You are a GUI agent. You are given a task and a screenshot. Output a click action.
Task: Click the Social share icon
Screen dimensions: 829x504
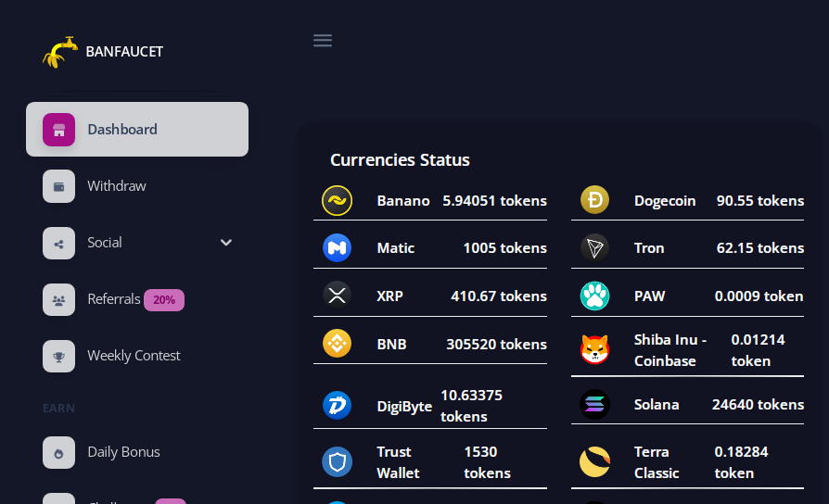(x=58, y=243)
